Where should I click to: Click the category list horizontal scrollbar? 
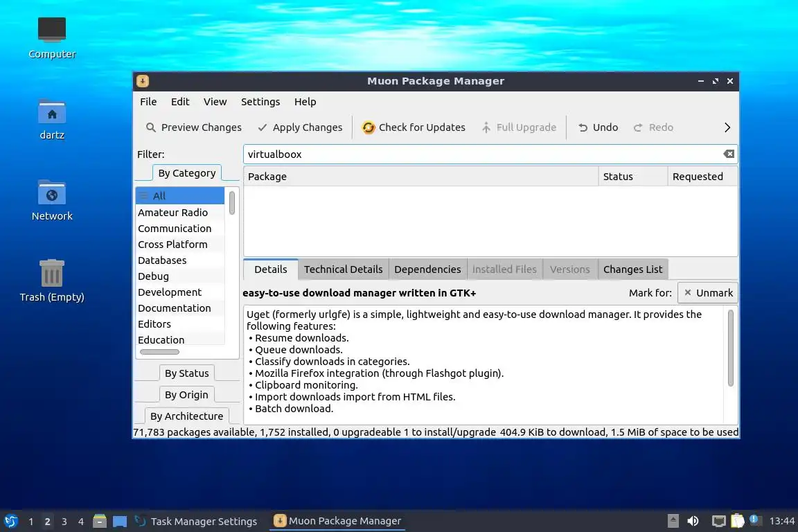tap(159, 352)
